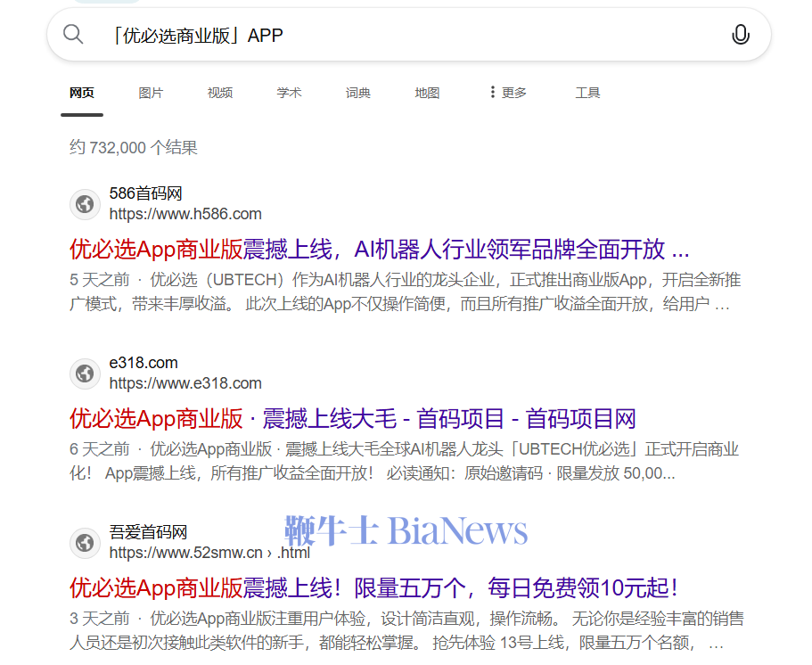Click the snippet starting 3 天之前

pos(406,630)
